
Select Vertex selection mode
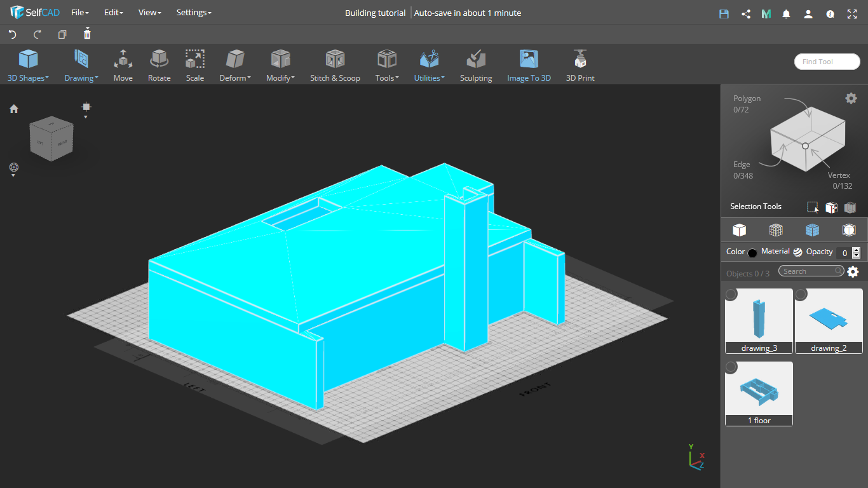(840, 180)
